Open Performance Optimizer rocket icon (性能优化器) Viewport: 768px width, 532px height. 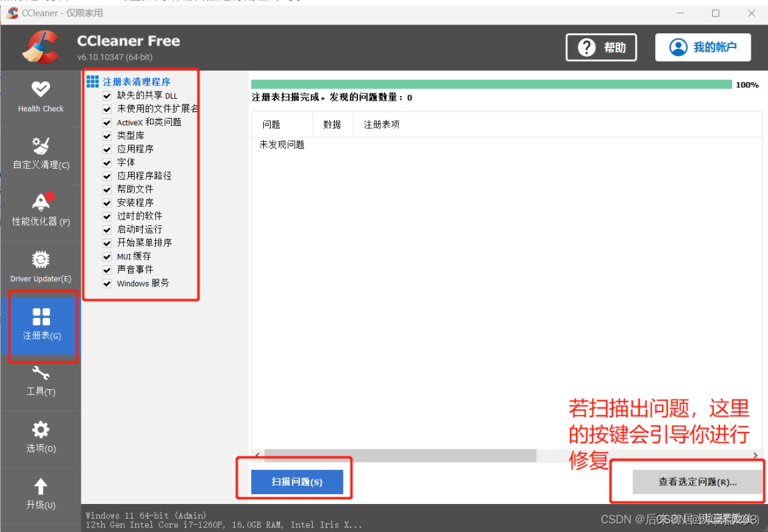[42, 201]
